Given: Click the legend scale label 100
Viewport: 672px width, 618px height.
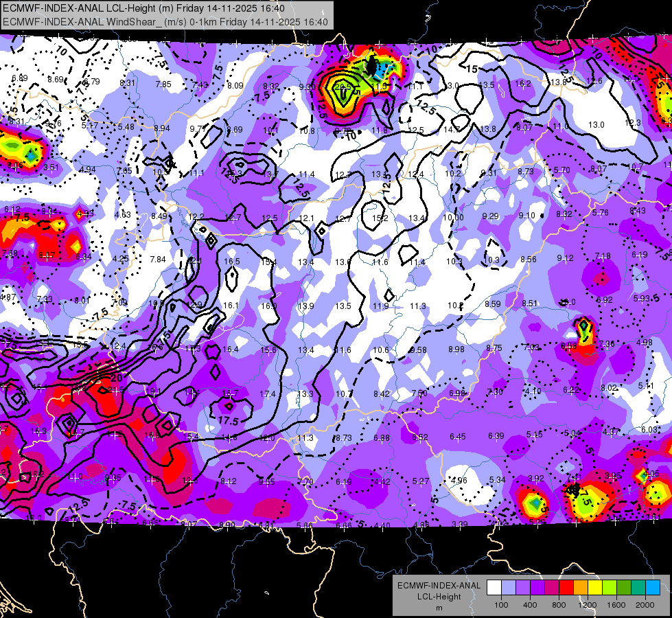Looking at the screenshot, I should tap(501, 605).
